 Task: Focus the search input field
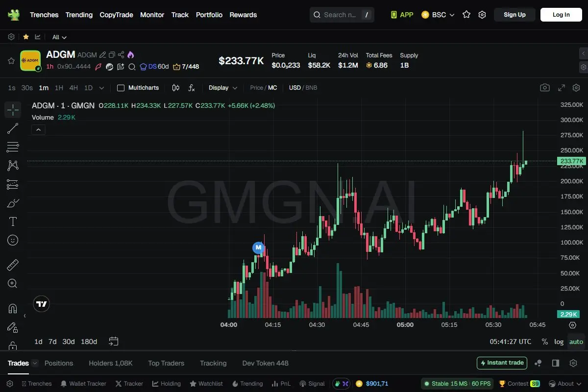coord(342,15)
